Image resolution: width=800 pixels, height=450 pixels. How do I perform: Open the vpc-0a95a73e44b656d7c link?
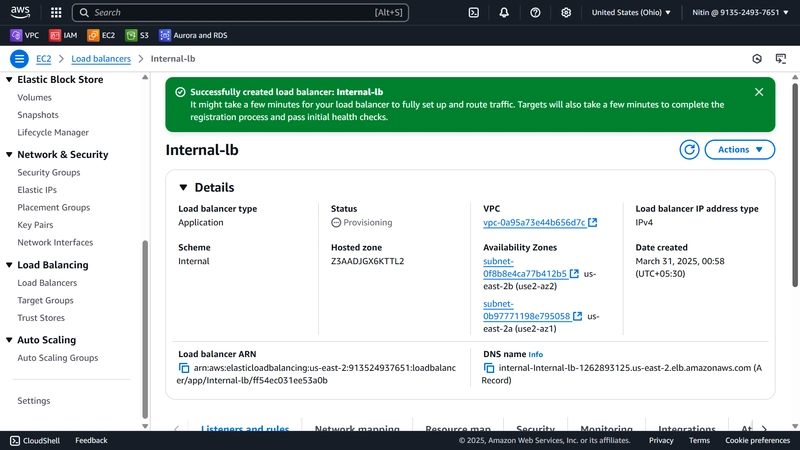click(x=534, y=222)
